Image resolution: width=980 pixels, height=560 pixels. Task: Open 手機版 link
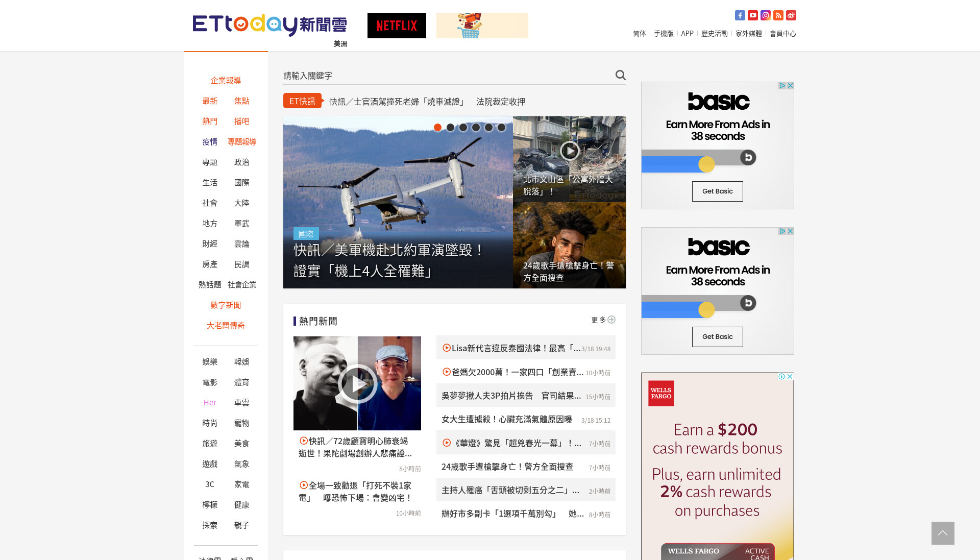(664, 34)
